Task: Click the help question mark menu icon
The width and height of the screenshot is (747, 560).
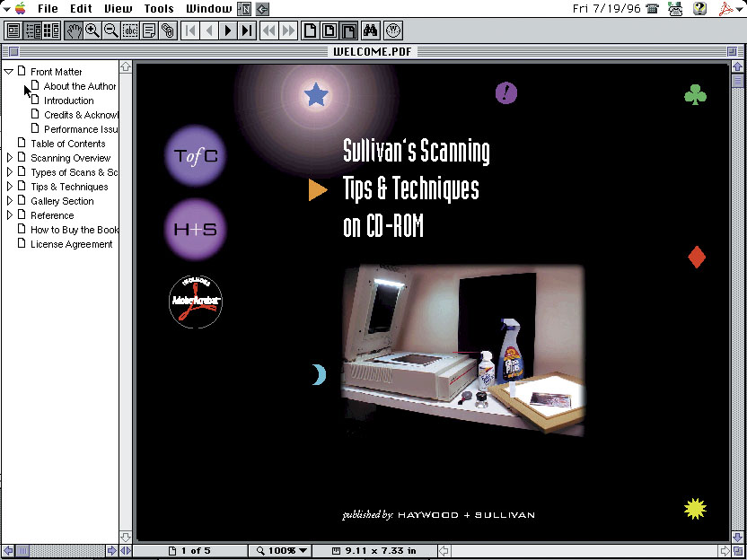Action: [x=699, y=9]
